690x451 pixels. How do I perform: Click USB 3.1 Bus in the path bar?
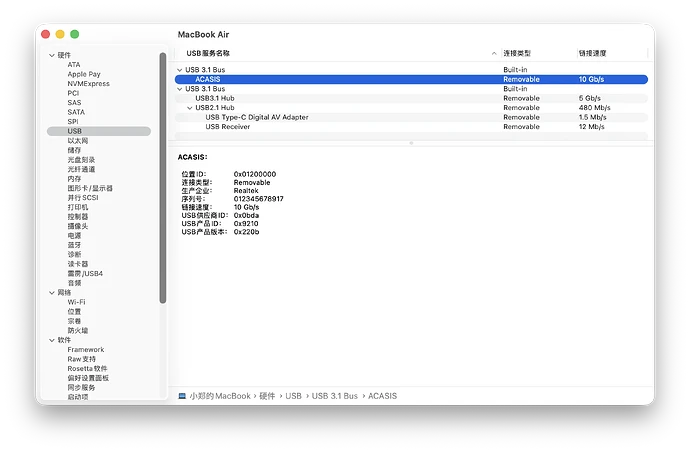[334, 396]
